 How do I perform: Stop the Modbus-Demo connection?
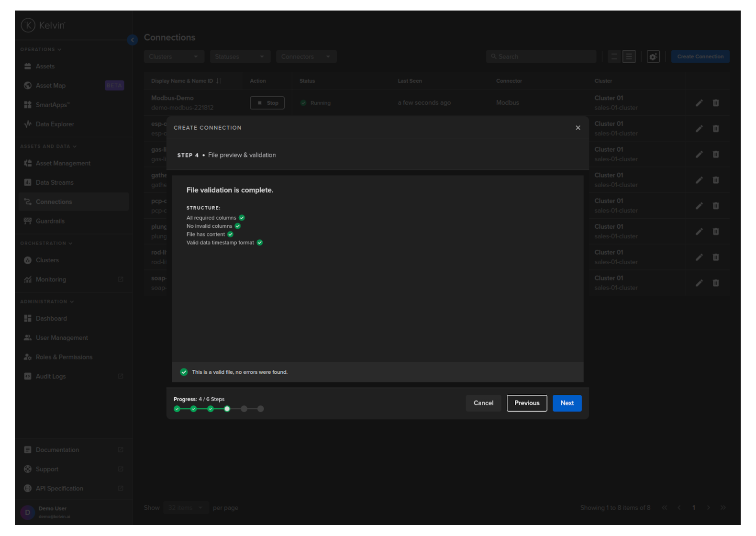[267, 103]
